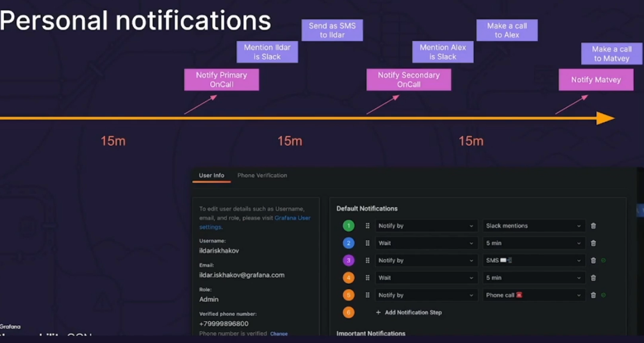Click Default Notifications heading

click(x=367, y=209)
